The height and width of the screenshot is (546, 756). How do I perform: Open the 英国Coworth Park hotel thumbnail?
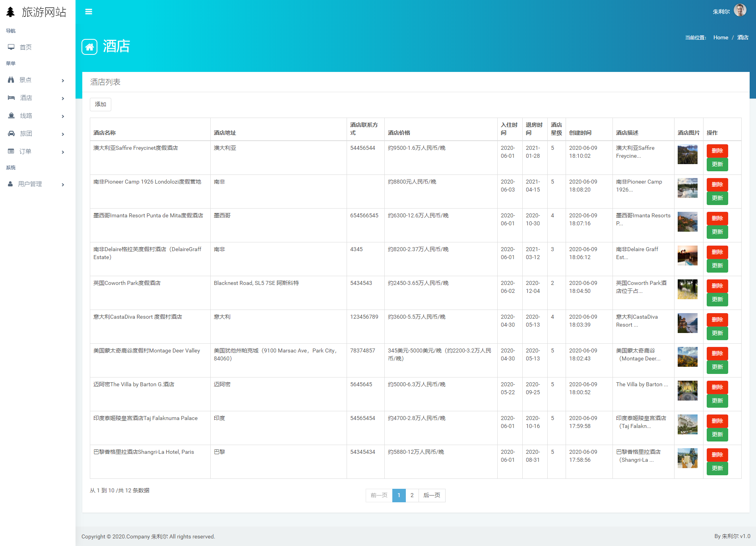(687, 289)
